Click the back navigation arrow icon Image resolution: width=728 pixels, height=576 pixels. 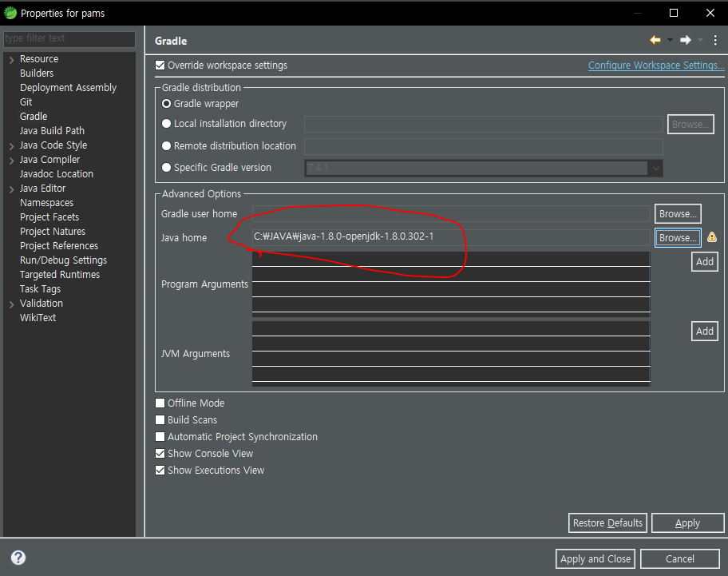(655, 41)
